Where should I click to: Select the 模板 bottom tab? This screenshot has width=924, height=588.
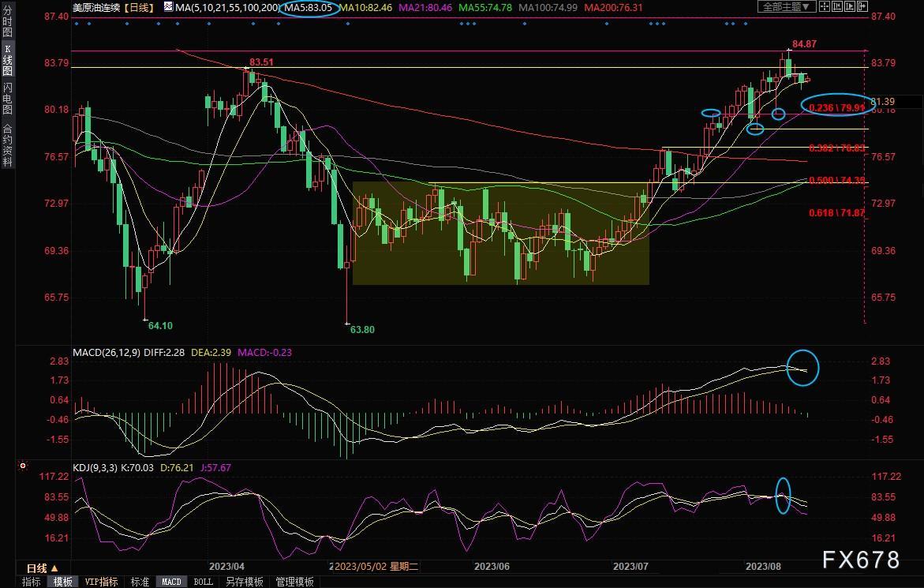62,582
